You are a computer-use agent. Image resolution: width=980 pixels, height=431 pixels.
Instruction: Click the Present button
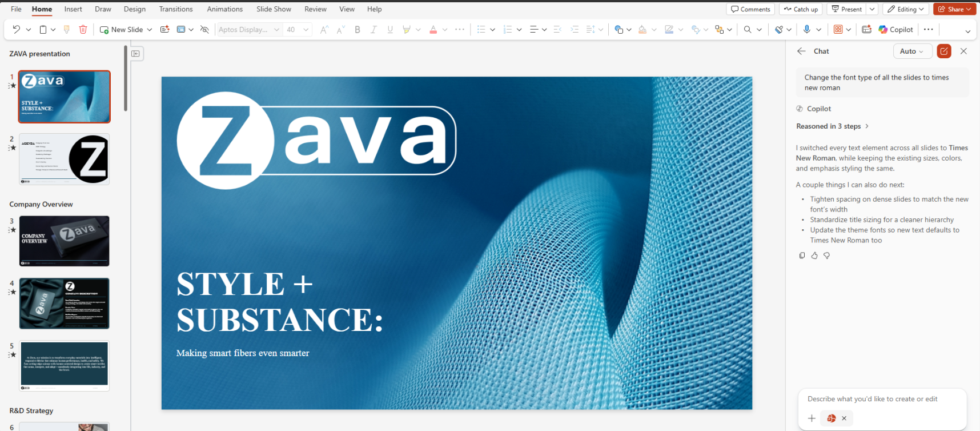point(846,9)
